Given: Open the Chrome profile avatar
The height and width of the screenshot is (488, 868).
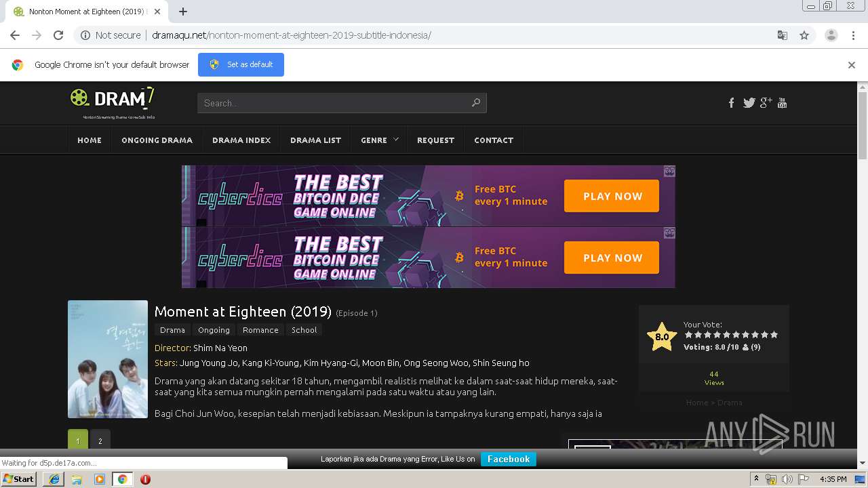Looking at the screenshot, I should coord(831,35).
